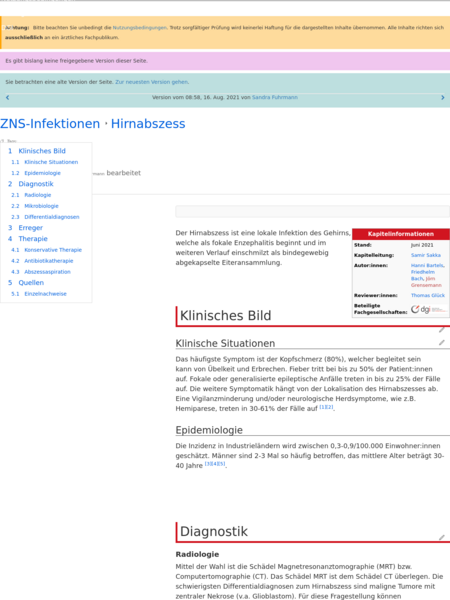450x600 pixels.
Task: Open Sandra Fuhrmann user page
Action: click(274, 97)
